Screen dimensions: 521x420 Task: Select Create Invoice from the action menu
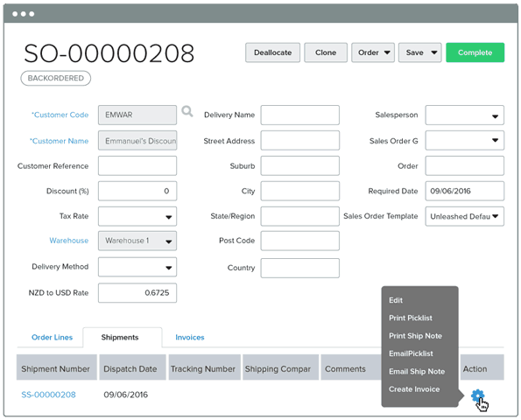(x=414, y=389)
